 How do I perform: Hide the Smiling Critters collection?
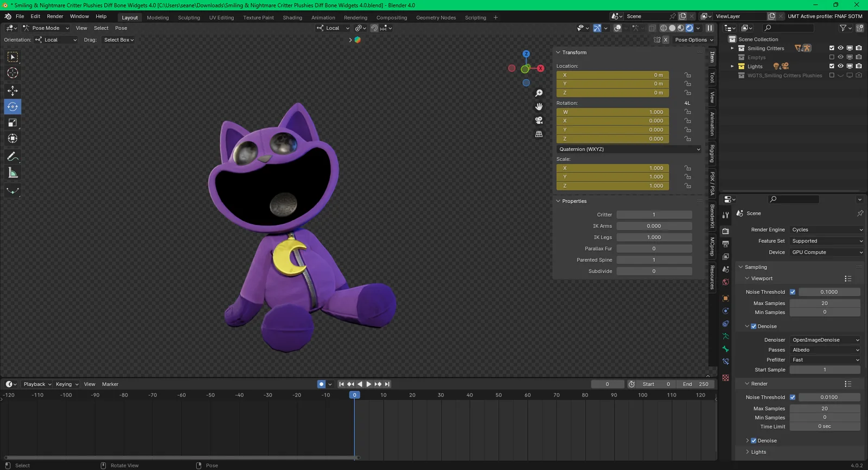click(840, 48)
